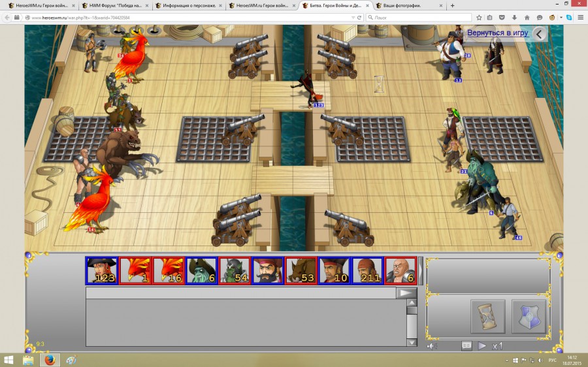Click the boar rider creature stack
This screenshot has width=588, height=367.
(123, 112)
